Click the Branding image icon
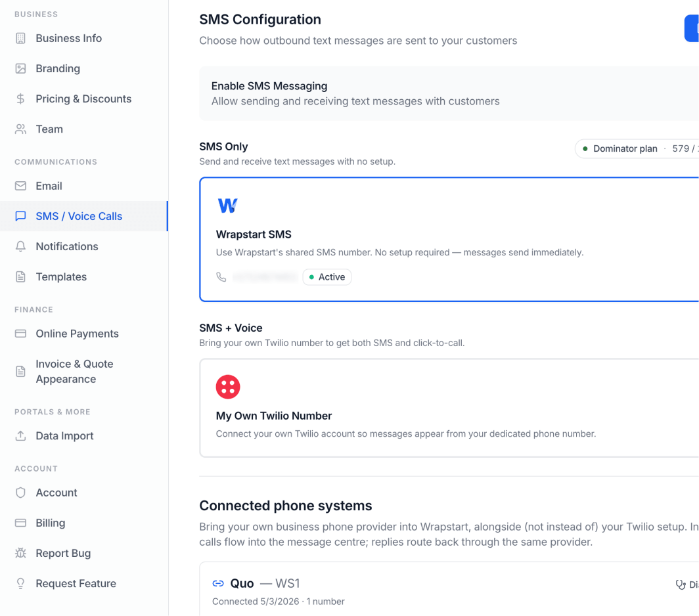Image resolution: width=699 pixels, height=616 pixels. click(20, 69)
